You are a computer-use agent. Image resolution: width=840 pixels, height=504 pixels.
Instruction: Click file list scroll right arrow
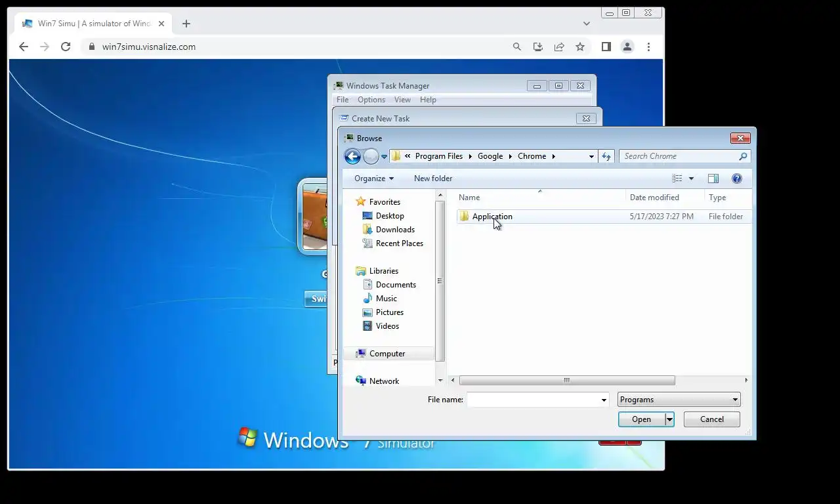point(746,381)
